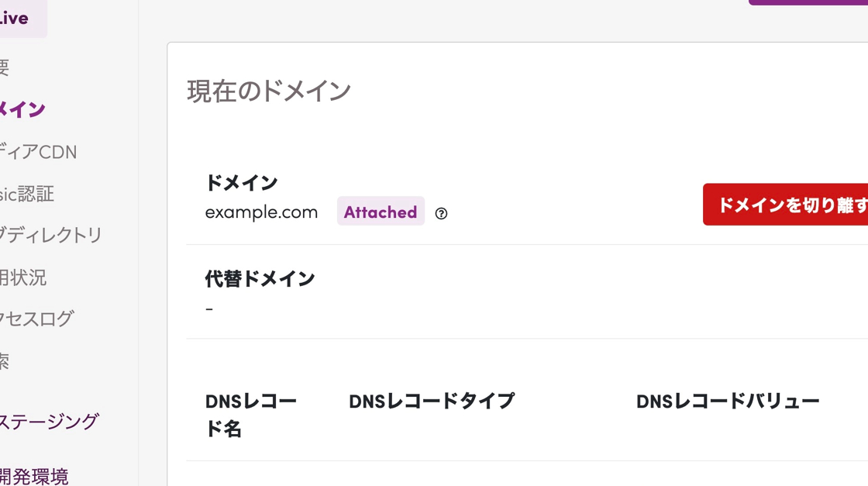Screen dimensions: 868x486
Task: Open the 利用状況 sidebar item
Action: click(x=24, y=277)
